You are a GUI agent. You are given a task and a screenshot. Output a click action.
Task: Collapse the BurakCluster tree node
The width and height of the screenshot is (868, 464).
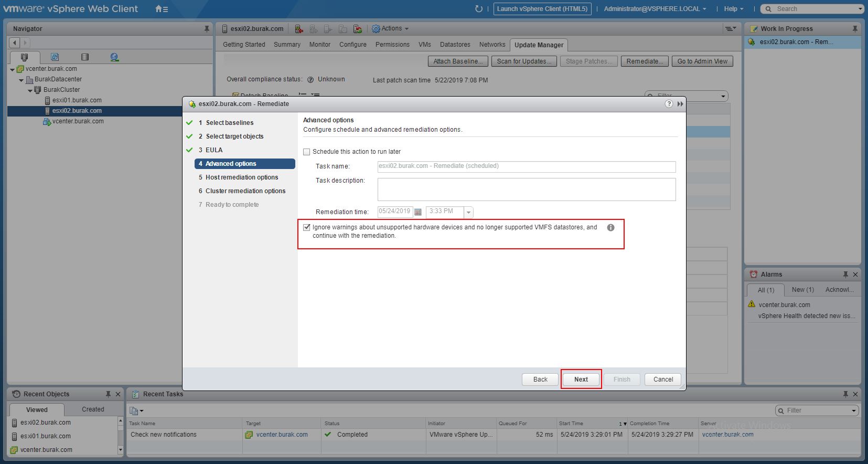(x=30, y=90)
